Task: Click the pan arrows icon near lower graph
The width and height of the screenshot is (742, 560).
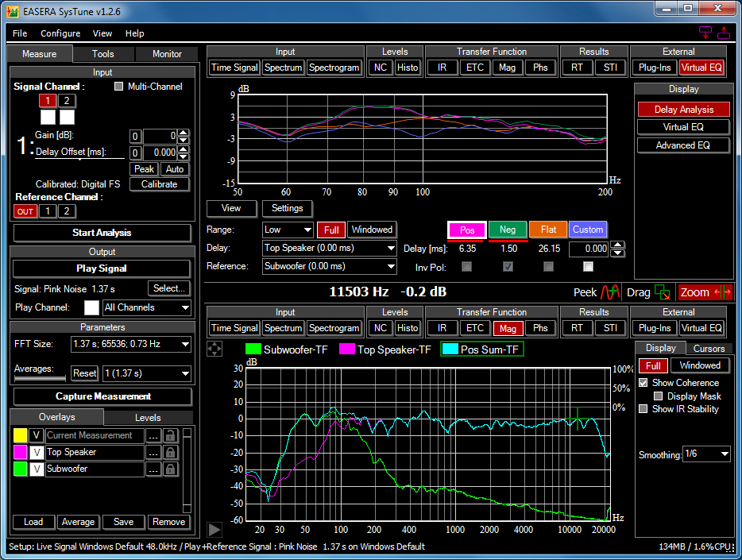Action: (x=214, y=349)
